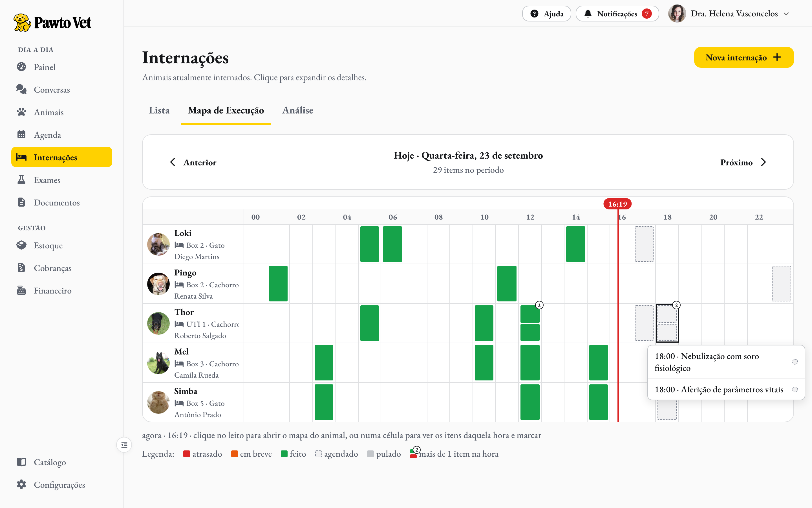Click the Pawto Vet dog logo
Screen dimensions: 812x508
click(x=22, y=23)
